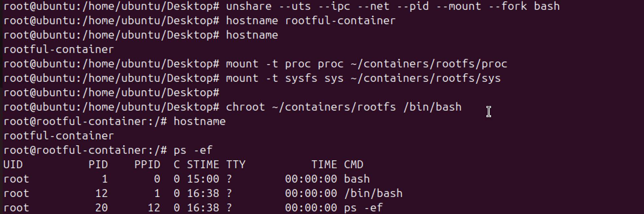644x214 pixels.
Task: Click the "15:00" start time value
Action: pos(203,179)
